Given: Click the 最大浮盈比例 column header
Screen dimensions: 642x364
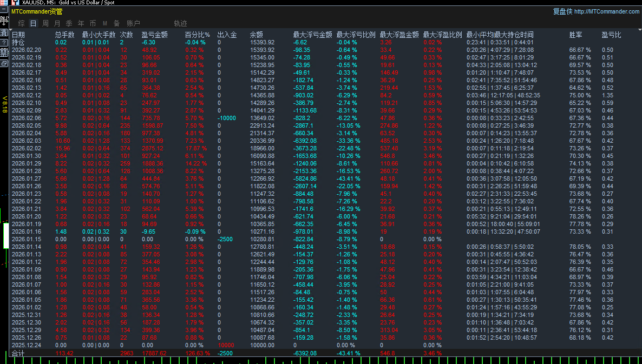Looking at the screenshot, I should 443,35.
